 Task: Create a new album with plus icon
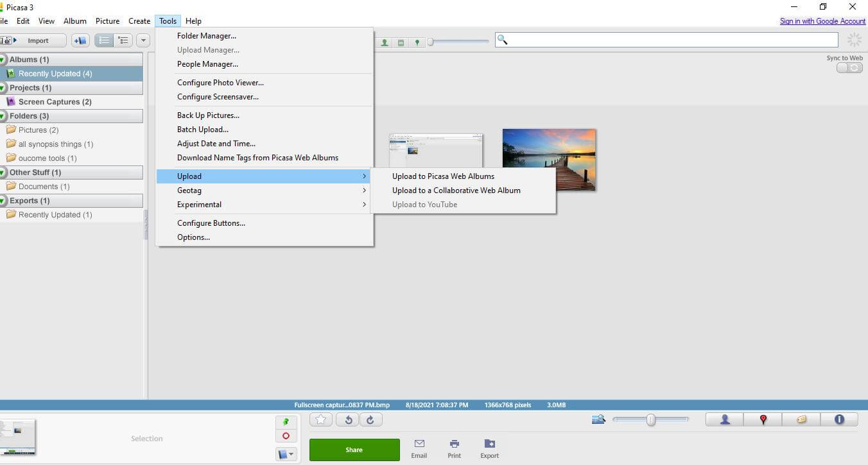pyautogui.click(x=80, y=40)
